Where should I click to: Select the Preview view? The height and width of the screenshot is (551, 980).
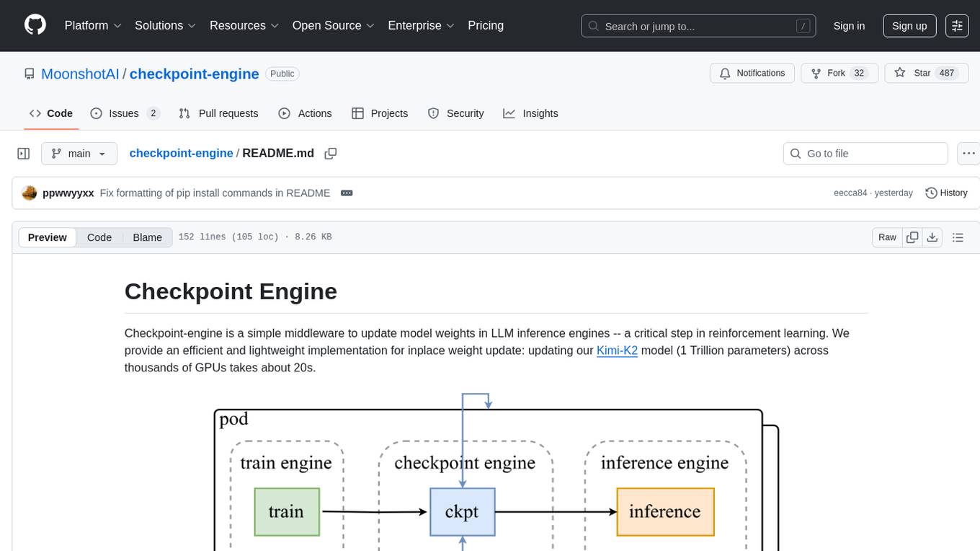(x=48, y=237)
